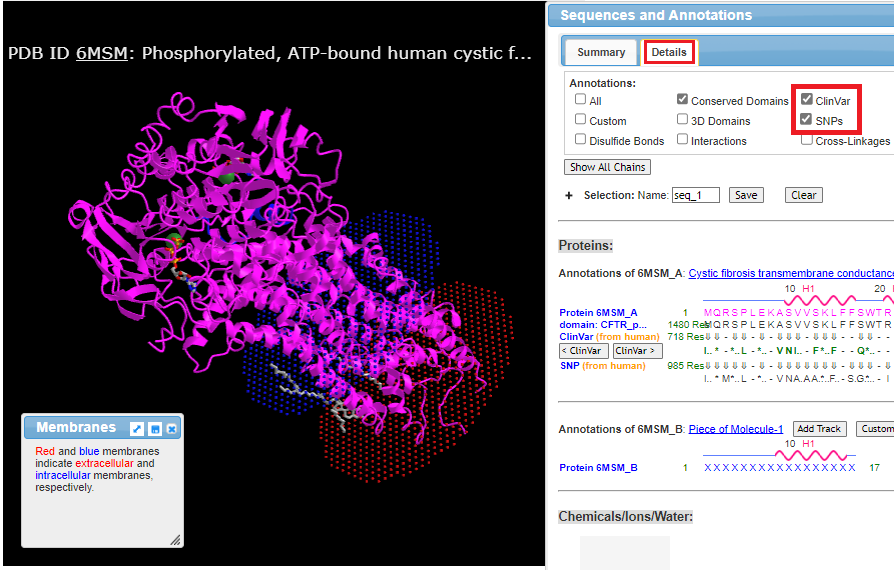Screen dimensions: 894x570
Task: Click the 6MSM_A sequence MQRSPLEKASVVSKLFFSWTR
Action: [x=797, y=313]
